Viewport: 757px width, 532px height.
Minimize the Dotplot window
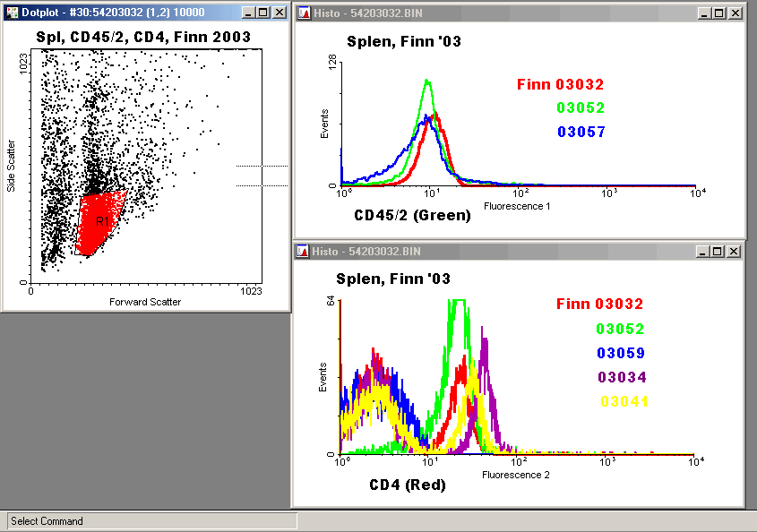249,13
